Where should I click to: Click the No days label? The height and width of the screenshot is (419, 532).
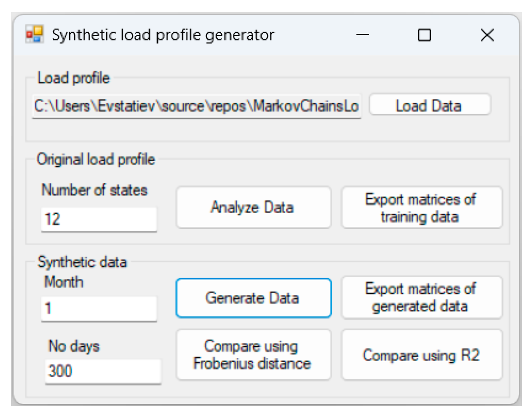pyautogui.click(x=74, y=346)
